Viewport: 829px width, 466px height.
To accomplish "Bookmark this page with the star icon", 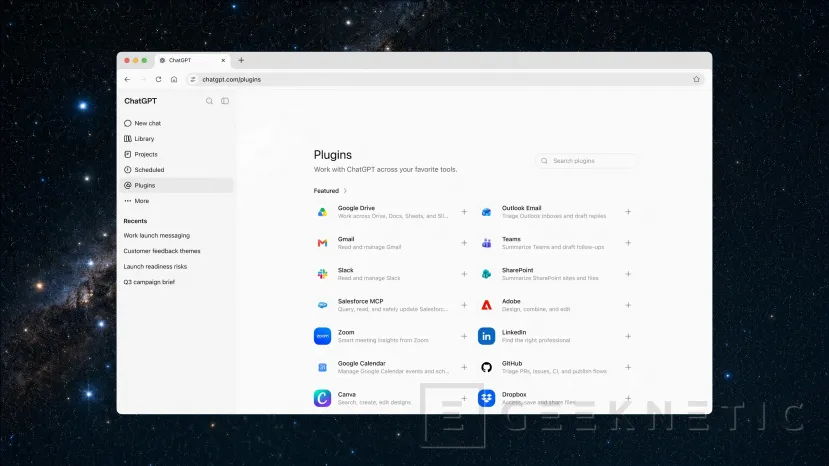I will coord(696,79).
